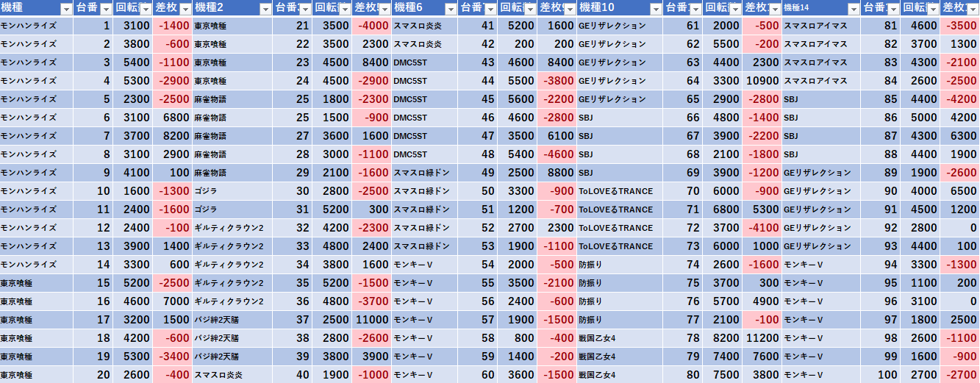Open the 機種10 header filter dropdown
The height and width of the screenshot is (383, 980).
click(655, 9)
